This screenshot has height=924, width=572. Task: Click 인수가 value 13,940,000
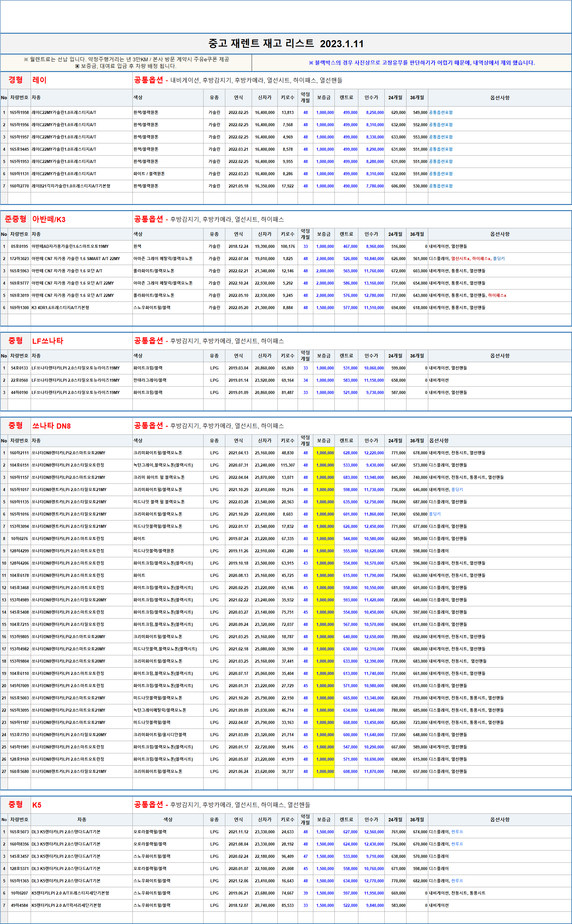(374, 478)
